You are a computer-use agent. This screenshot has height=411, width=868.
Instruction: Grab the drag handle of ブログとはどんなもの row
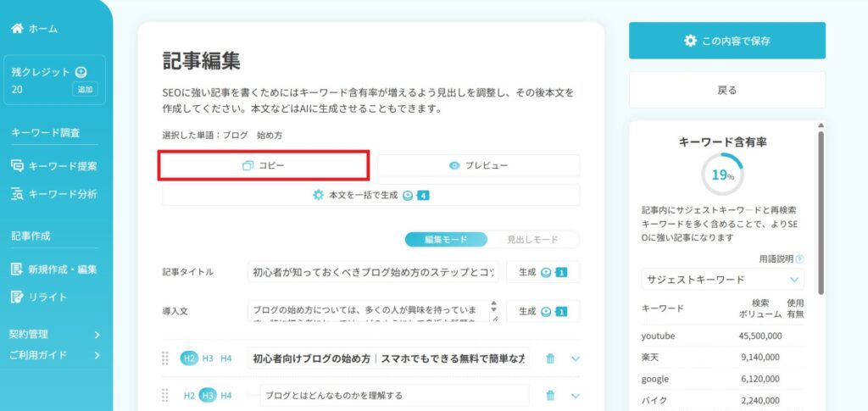click(165, 395)
